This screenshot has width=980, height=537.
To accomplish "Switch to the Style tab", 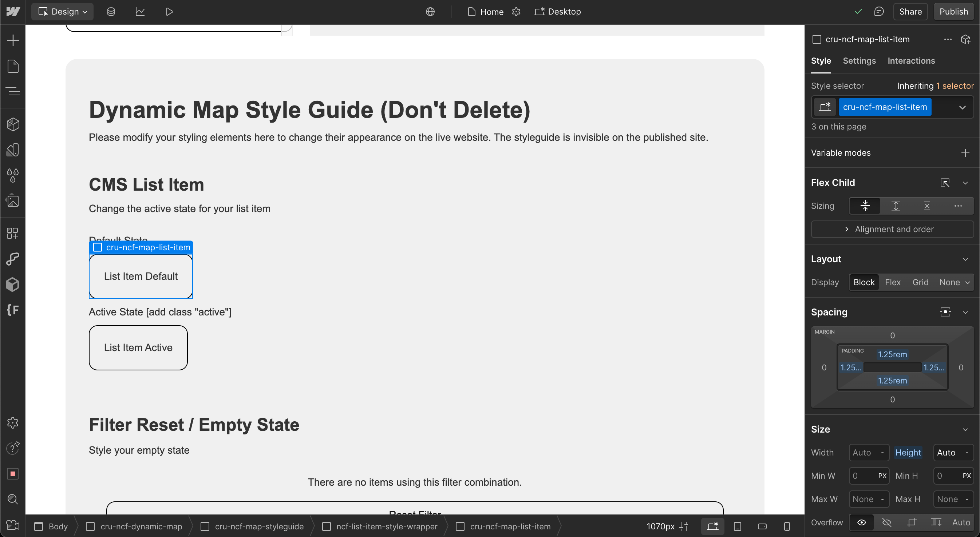I will coord(821,61).
